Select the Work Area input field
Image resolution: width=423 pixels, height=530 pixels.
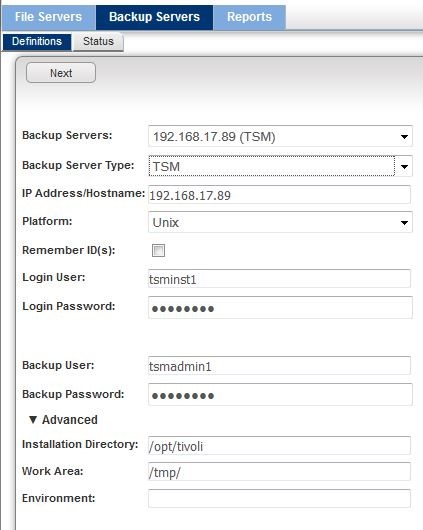click(x=280, y=472)
